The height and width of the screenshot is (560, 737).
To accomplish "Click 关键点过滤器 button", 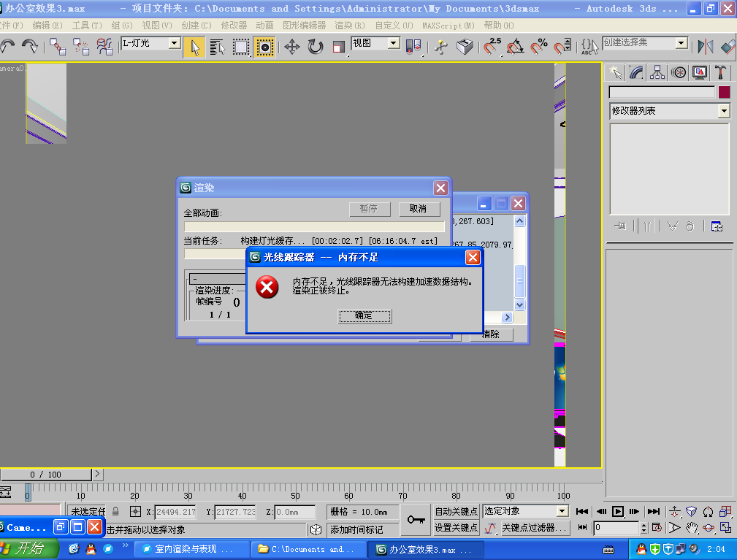I will pos(535,528).
